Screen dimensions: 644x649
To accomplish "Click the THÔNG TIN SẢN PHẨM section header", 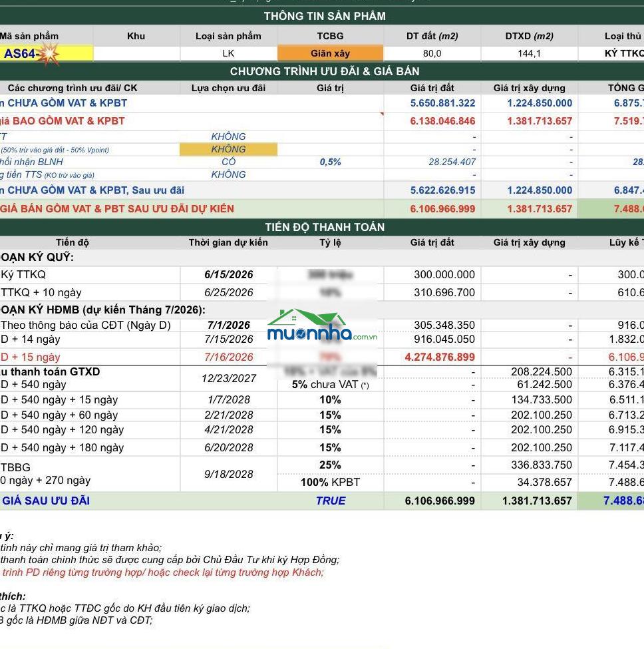I will (325, 16).
